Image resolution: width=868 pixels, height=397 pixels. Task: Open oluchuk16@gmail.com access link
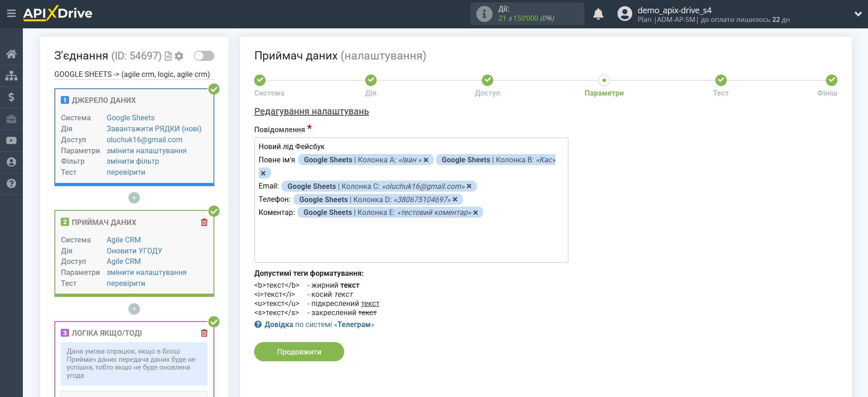tap(144, 140)
